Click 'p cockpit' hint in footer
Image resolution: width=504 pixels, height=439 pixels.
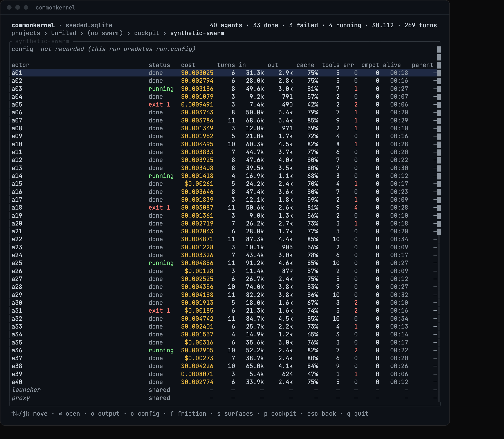point(280,414)
